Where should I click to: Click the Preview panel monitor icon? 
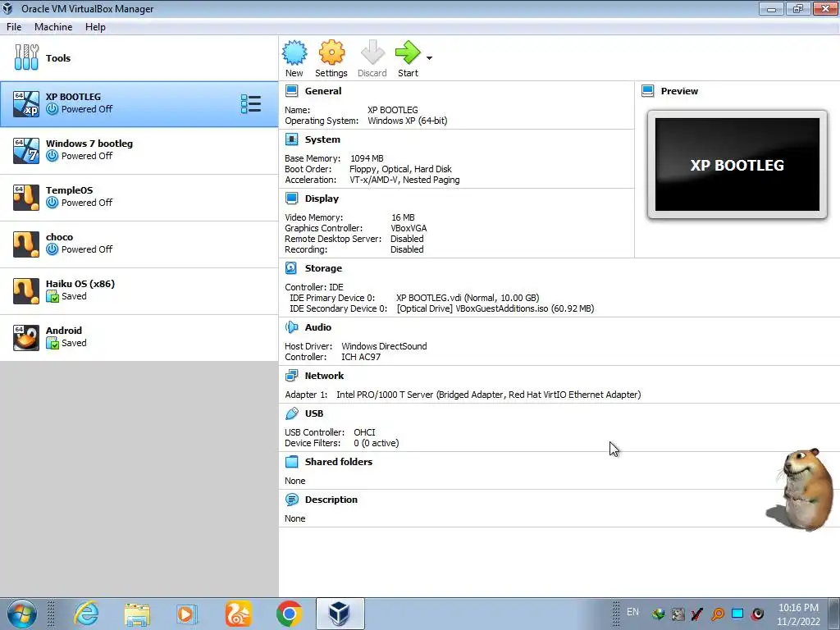click(648, 91)
